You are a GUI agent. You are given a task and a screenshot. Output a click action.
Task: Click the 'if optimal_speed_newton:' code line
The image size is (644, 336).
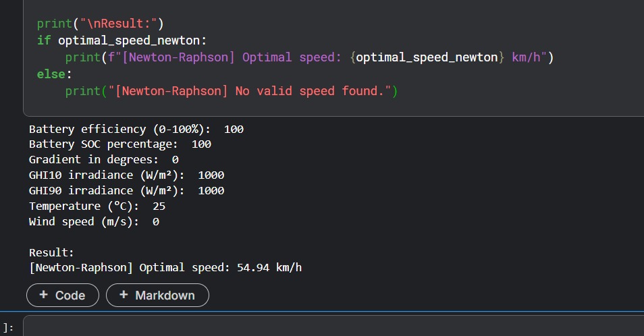tap(122, 40)
